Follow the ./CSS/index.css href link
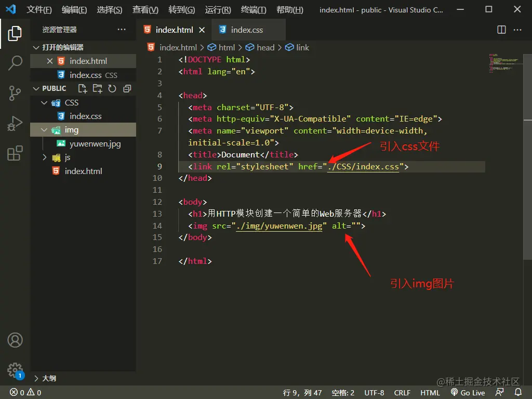 tap(363, 167)
